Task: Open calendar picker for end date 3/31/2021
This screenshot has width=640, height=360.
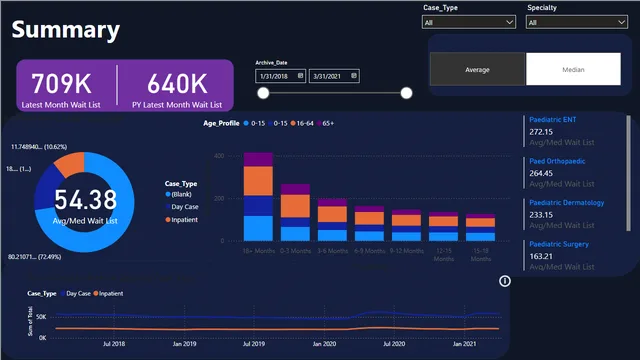Action: (x=354, y=76)
